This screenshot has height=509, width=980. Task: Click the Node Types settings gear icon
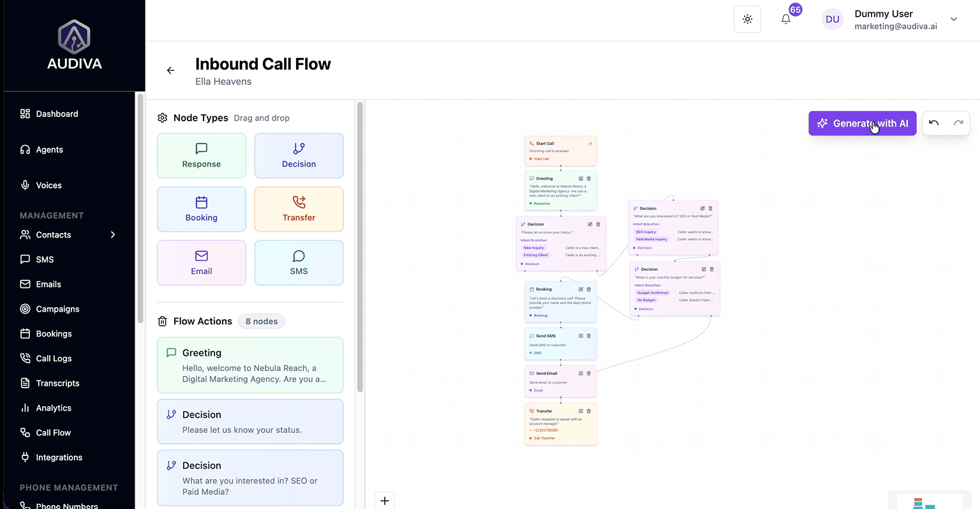(162, 118)
